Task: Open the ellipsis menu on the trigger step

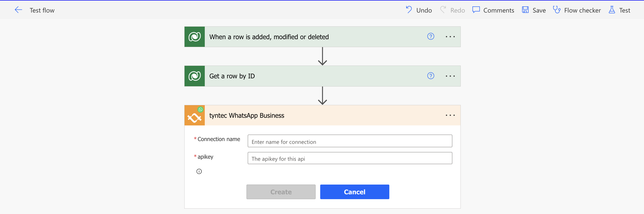Action: pos(450,37)
